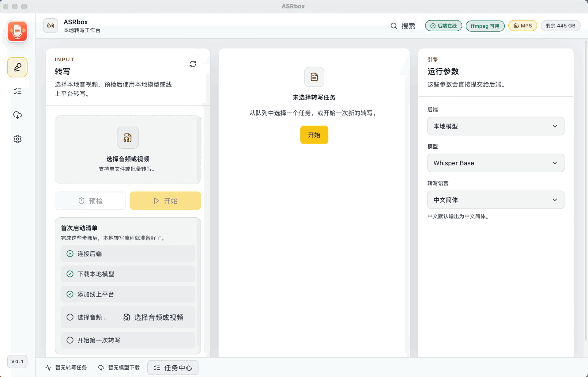Click the 支持单文件或批量转写。 text
588x377 pixels.
pyautogui.click(x=128, y=169)
